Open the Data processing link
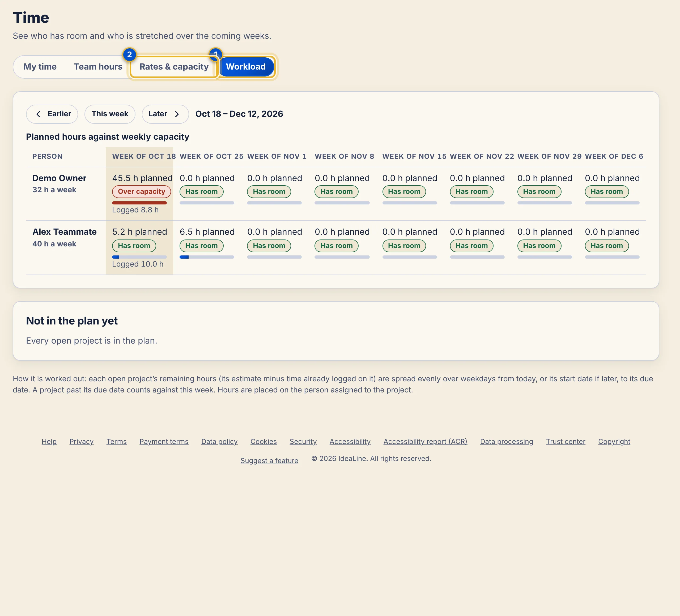 [506, 441]
